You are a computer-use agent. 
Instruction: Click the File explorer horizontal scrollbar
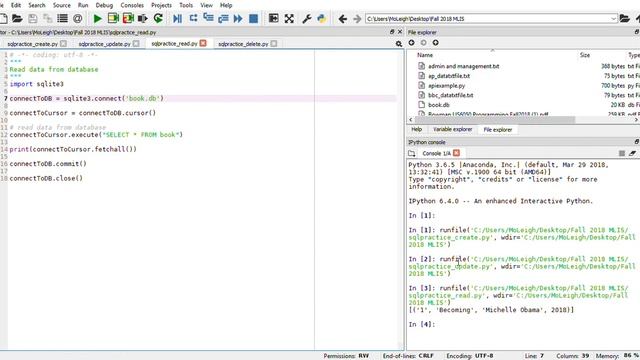pos(494,120)
